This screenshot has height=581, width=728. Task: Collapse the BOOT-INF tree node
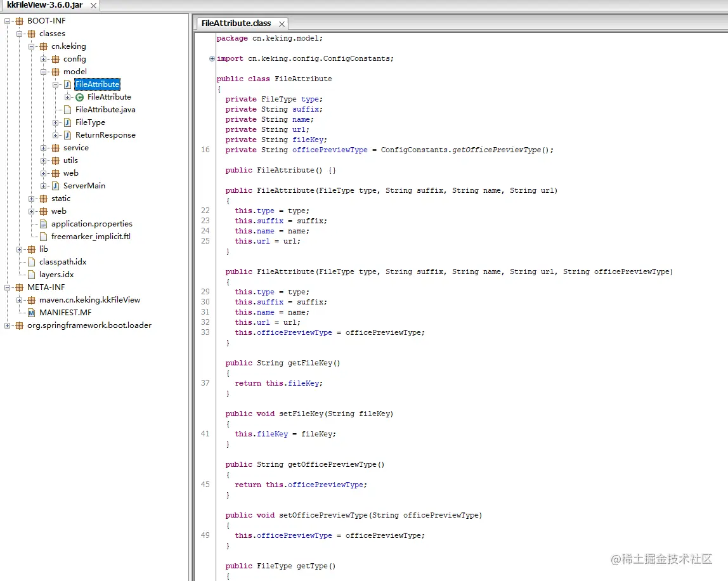point(8,21)
